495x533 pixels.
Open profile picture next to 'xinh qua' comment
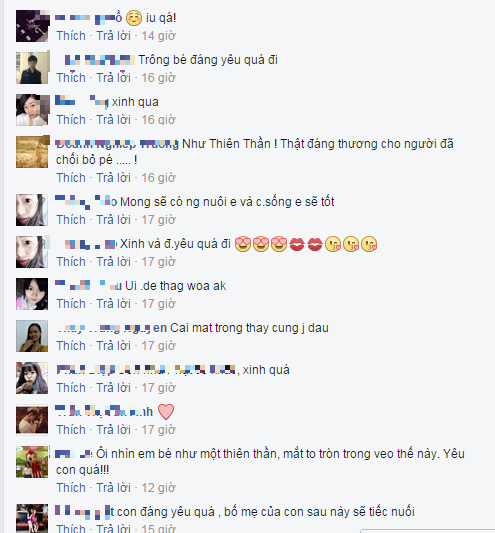tap(32, 110)
